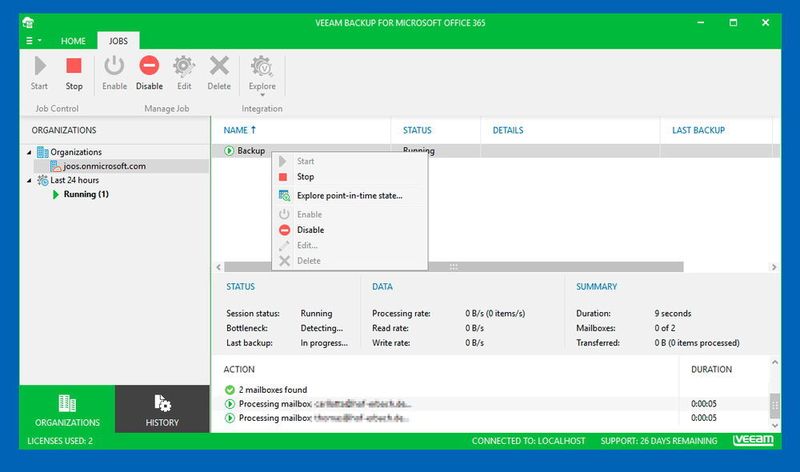Click the Veeam logo in status bar
Screen dimensions: 800x472
click(753, 440)
